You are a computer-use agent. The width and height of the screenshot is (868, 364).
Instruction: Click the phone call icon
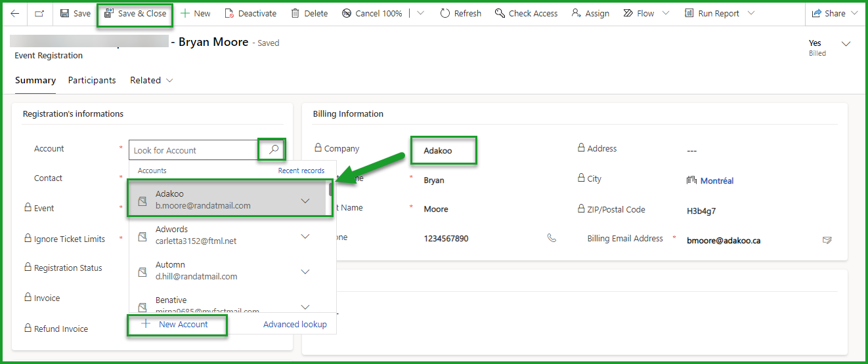552,238
